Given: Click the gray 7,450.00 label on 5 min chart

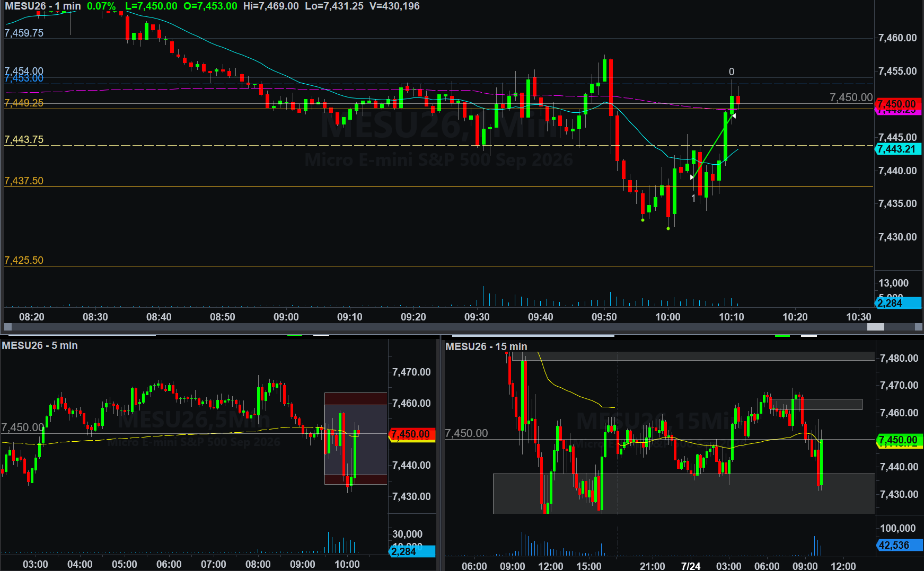Looking at the screenshot, I should point(22,427).
